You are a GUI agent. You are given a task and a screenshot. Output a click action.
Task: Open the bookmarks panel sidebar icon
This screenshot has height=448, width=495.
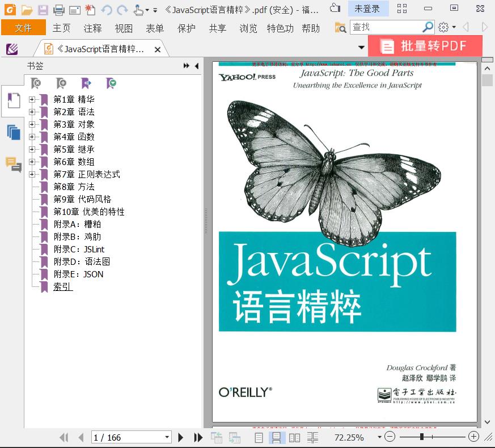pos(14,100)
